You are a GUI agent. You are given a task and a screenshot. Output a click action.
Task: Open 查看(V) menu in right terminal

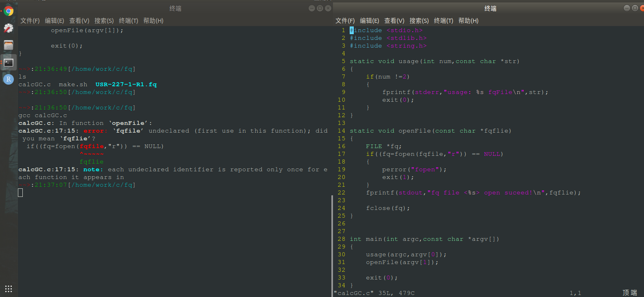pyautogui.click(x=394, y=21)
